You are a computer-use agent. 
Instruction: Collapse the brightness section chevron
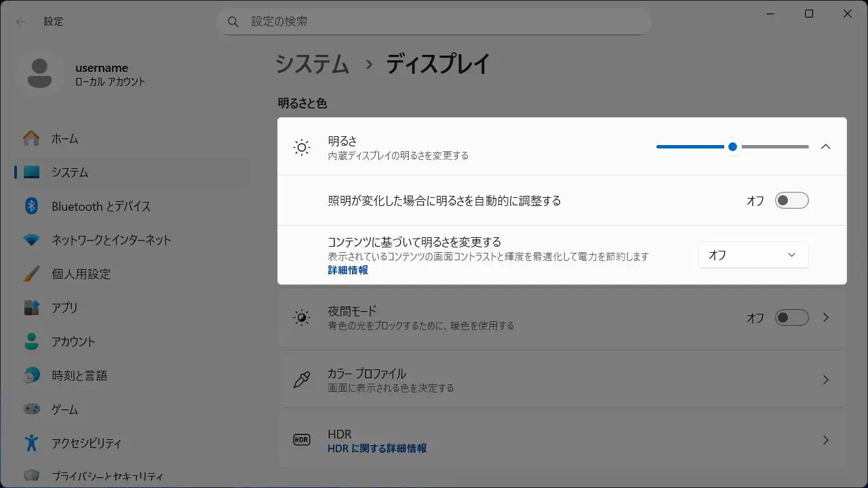[825, 146]
